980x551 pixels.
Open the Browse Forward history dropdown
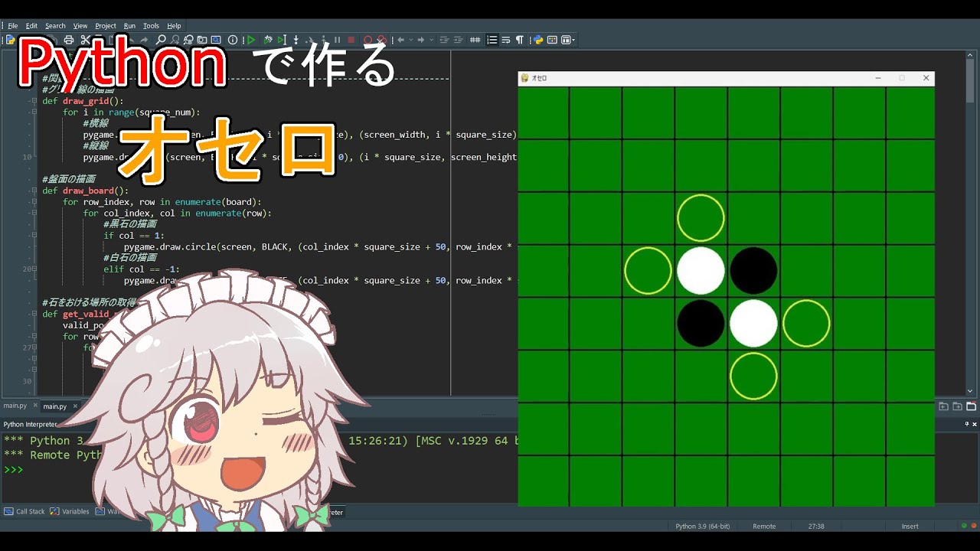(x=431, y=40)
